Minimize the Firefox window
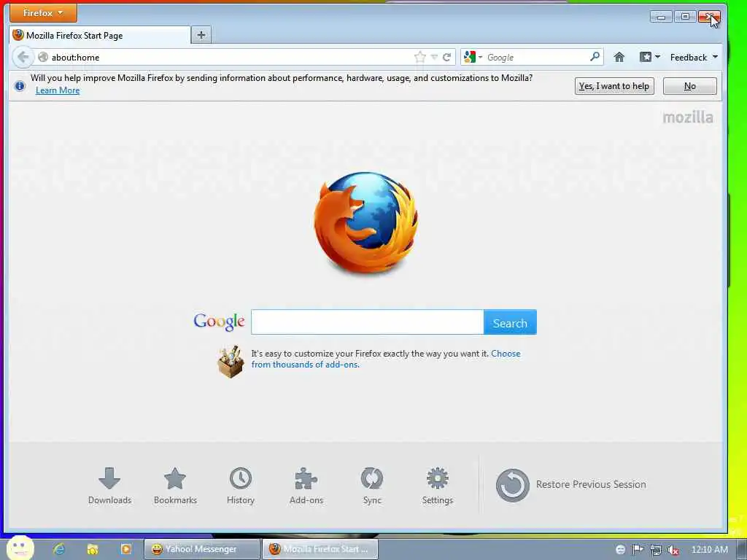The image size is (747, 560). [661, 17]
